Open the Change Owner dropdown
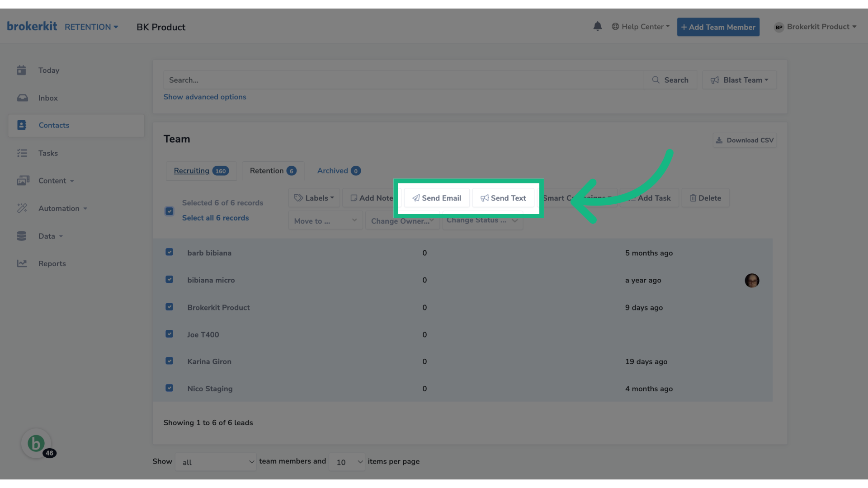 point(402,221)
